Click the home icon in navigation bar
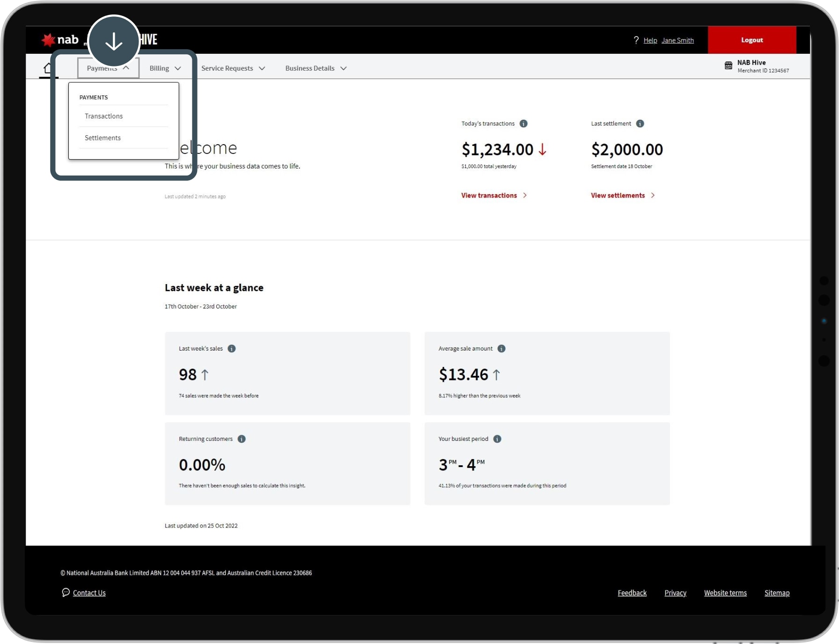This screenshot has width=839, height=644. (x=48, y=68)
